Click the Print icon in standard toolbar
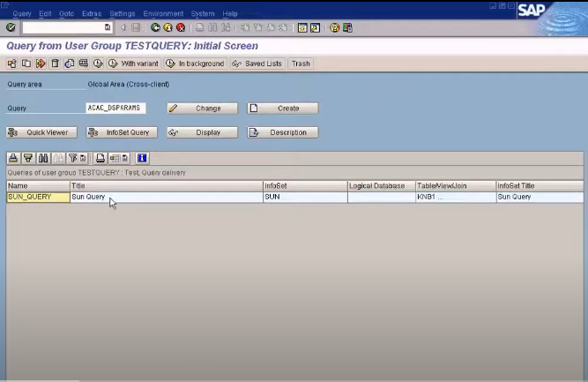 (x=200, y=27)
